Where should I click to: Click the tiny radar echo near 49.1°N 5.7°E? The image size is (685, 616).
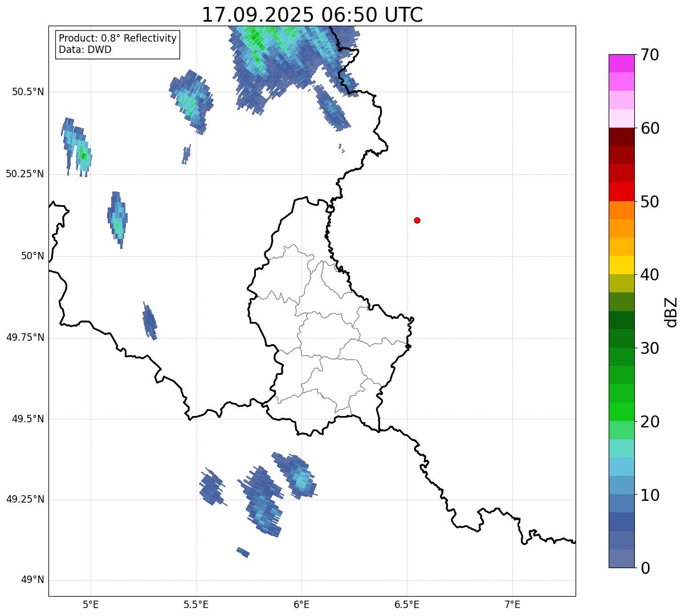pos(243,552)
